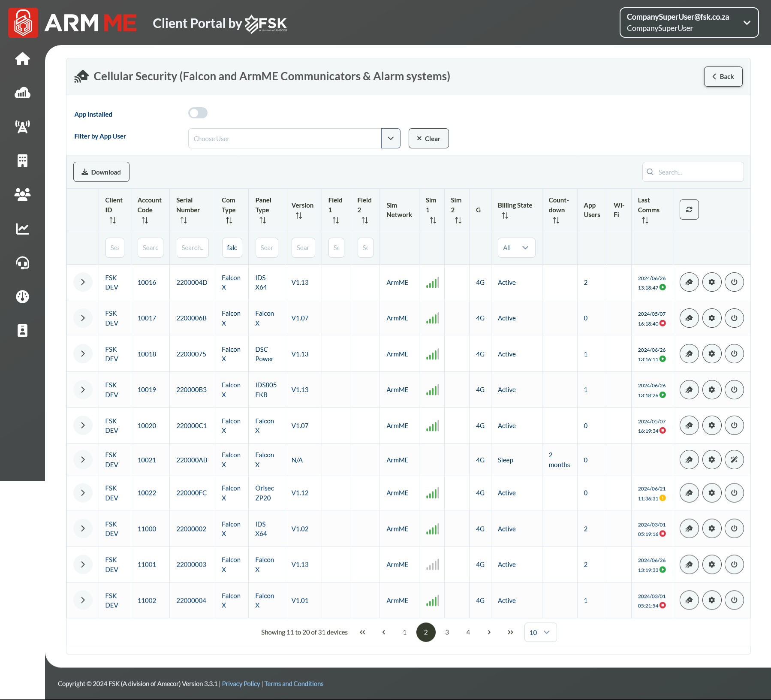
Task: Sort table by Billing State column
Action: click(x=505, y=216)
